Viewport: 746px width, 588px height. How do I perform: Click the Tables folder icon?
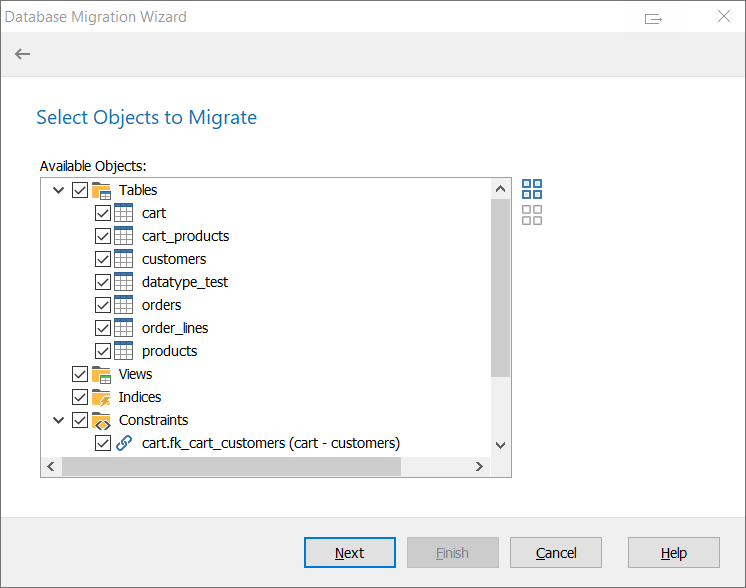[101, 190]
